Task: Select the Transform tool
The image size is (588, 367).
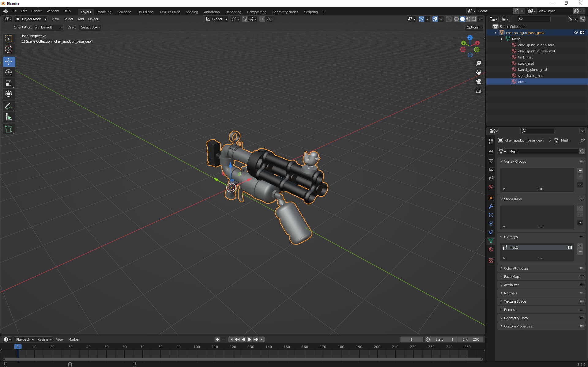Action: (x=9, y=94)
